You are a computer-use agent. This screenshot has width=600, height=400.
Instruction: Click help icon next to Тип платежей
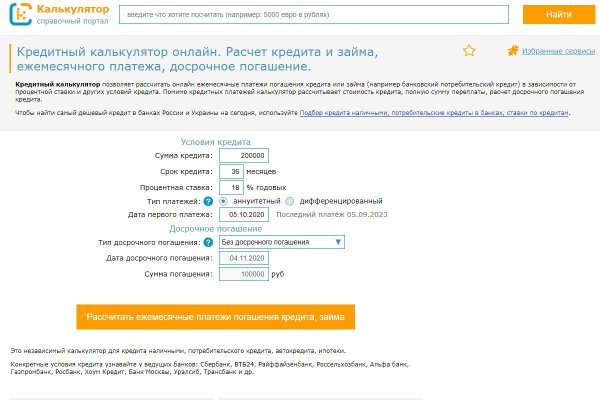click(x=208, y=200)
